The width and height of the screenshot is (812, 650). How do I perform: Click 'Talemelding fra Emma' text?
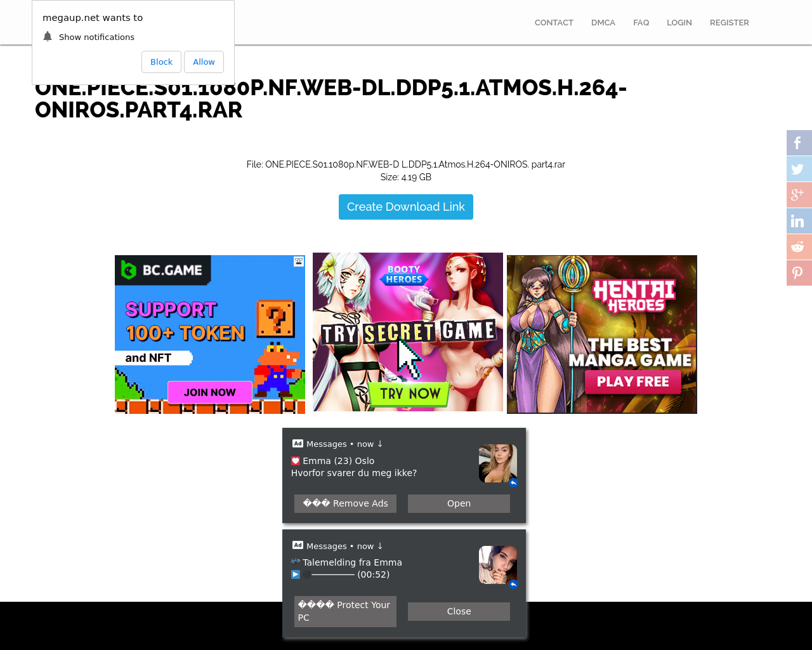[352, 562]
